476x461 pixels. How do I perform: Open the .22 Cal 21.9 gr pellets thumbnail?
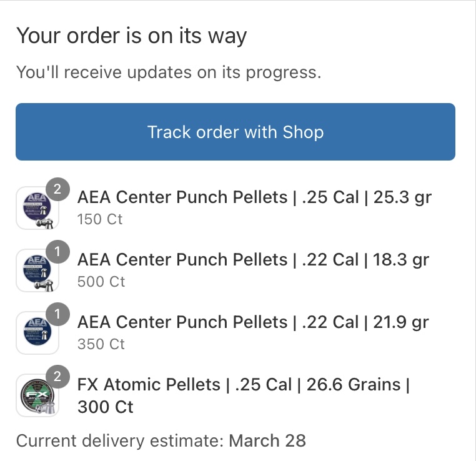tap(37, 333)
